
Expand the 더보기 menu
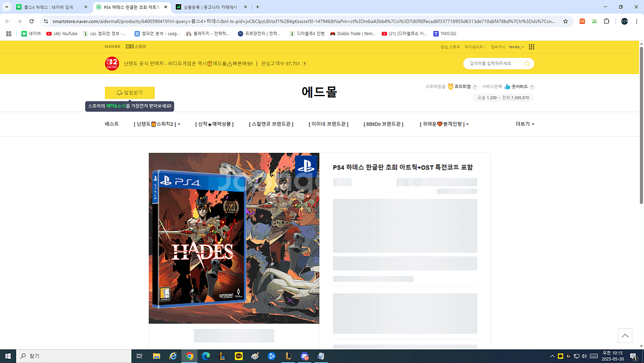tap(525, 124)
